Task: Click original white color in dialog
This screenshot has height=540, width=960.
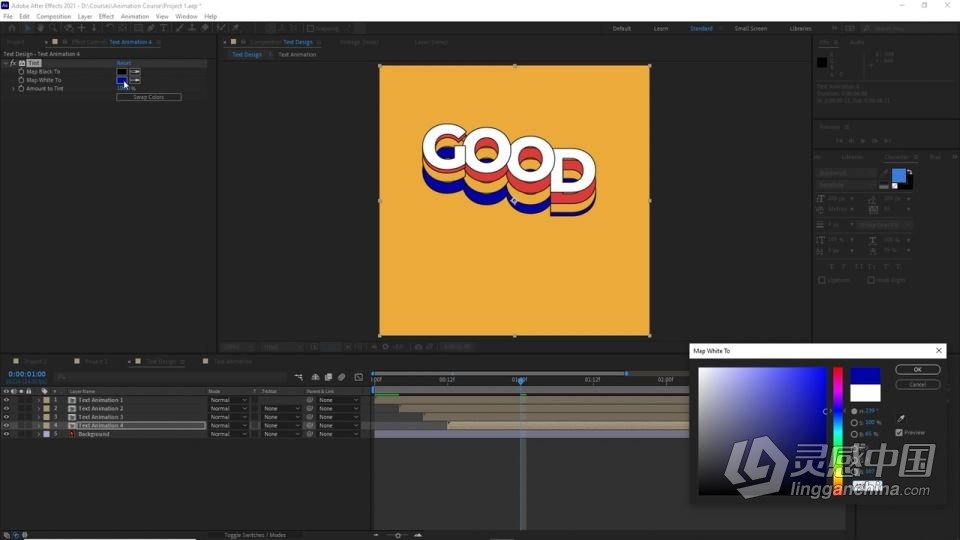Action: coord(865,393)
